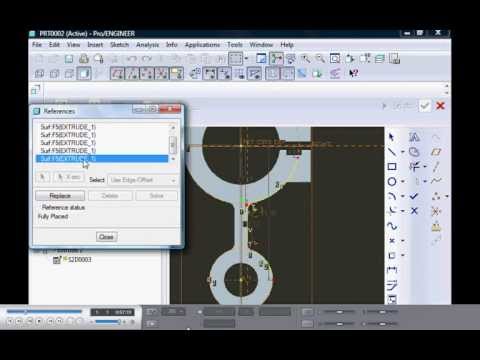
Task: Select the Use Edge square tool
Action: tap(392, 255)
